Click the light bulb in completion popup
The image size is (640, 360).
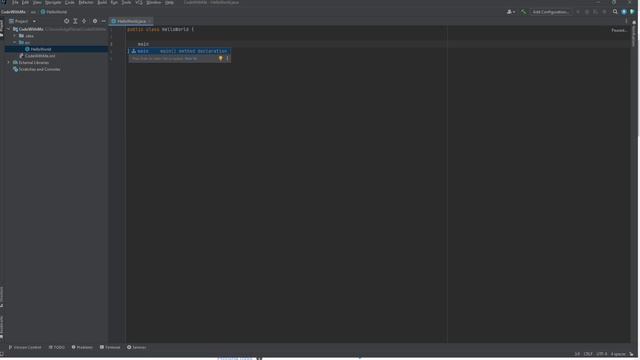pos(220,58)
